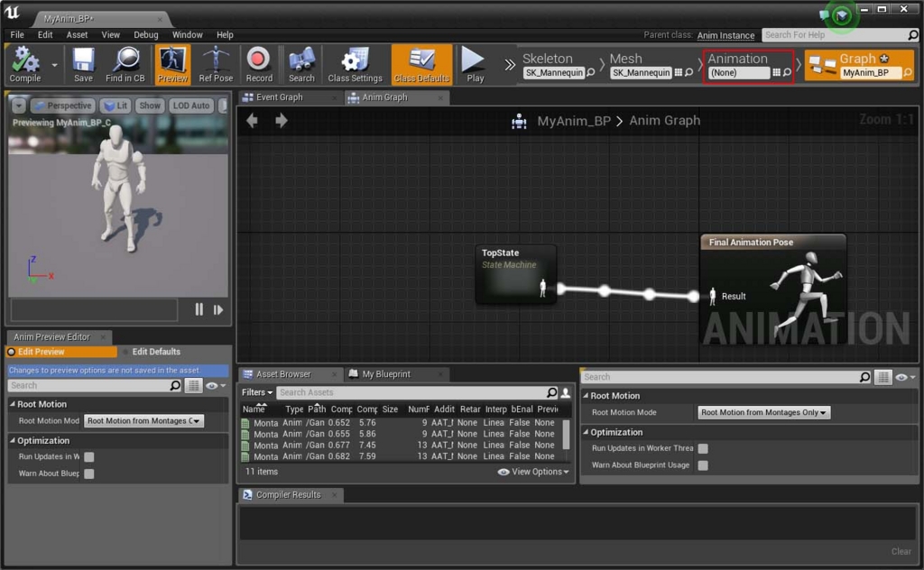Open the Search toolbar tool
This screenshot has width=924, height=570.
[x=301, y=65]
